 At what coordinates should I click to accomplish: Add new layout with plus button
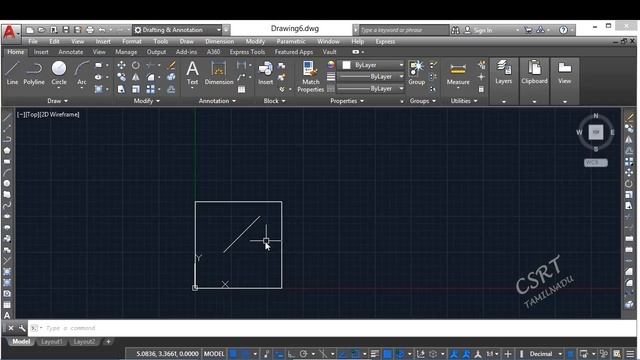108,342
